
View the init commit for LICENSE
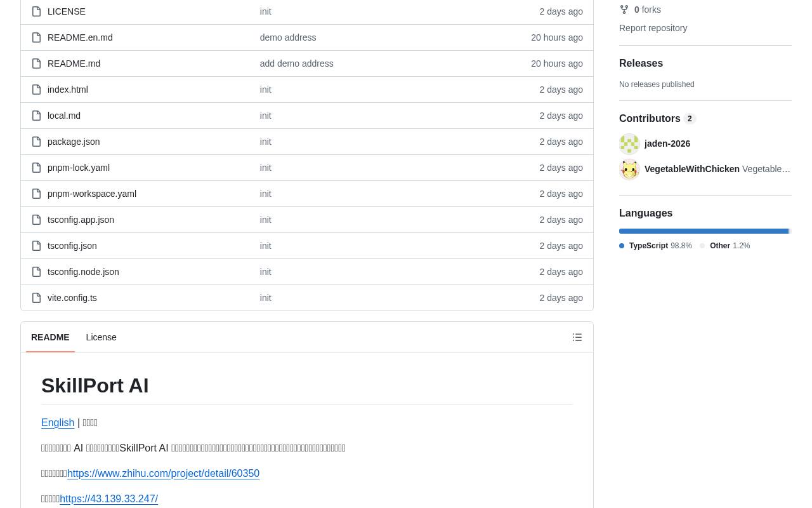265,11
